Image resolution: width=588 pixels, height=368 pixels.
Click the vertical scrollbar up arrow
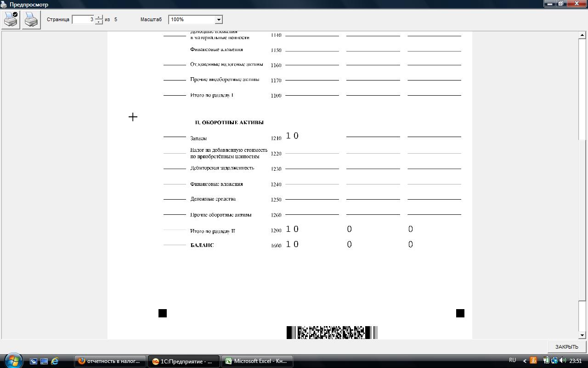582,35
